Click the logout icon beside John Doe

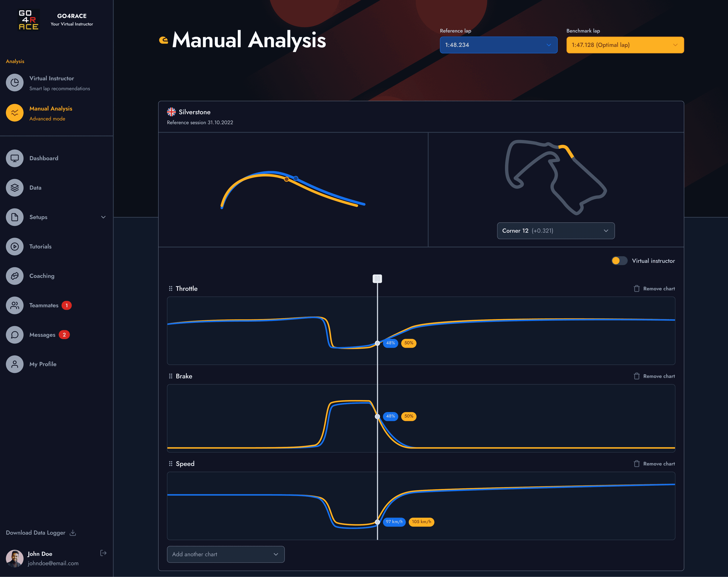(x=103, y=553)
